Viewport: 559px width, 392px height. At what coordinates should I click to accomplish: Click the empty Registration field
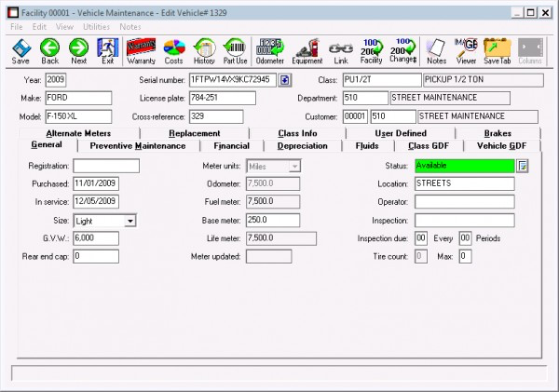tap(106, 166)
